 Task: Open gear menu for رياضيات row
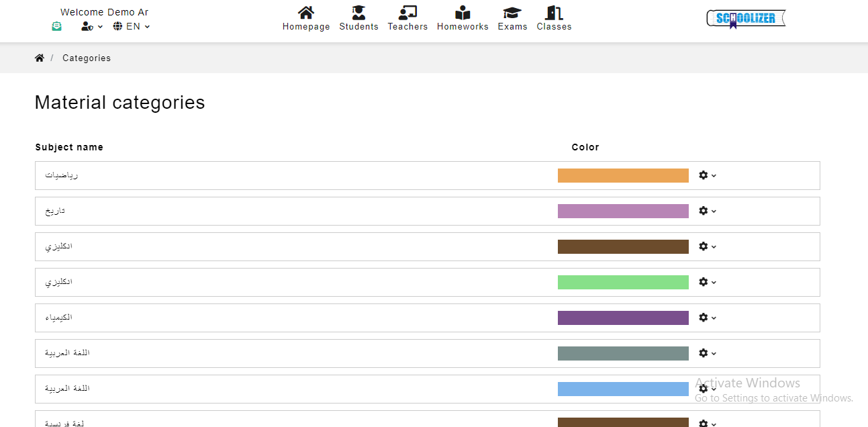tap(707, 175)
